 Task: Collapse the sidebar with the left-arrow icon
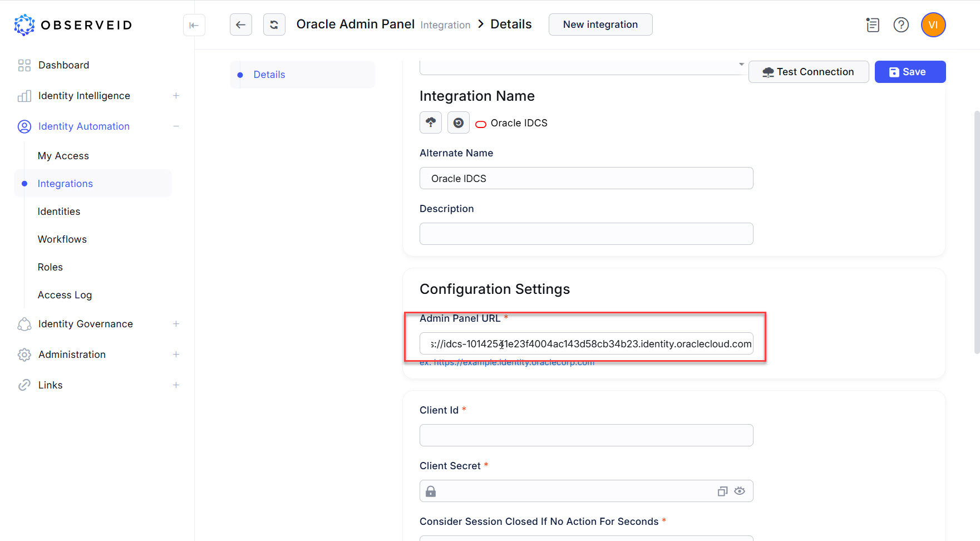pos(194,25)
